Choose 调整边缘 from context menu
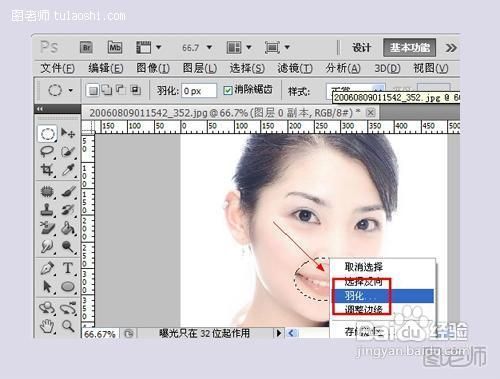 click(x=383, y=309)
